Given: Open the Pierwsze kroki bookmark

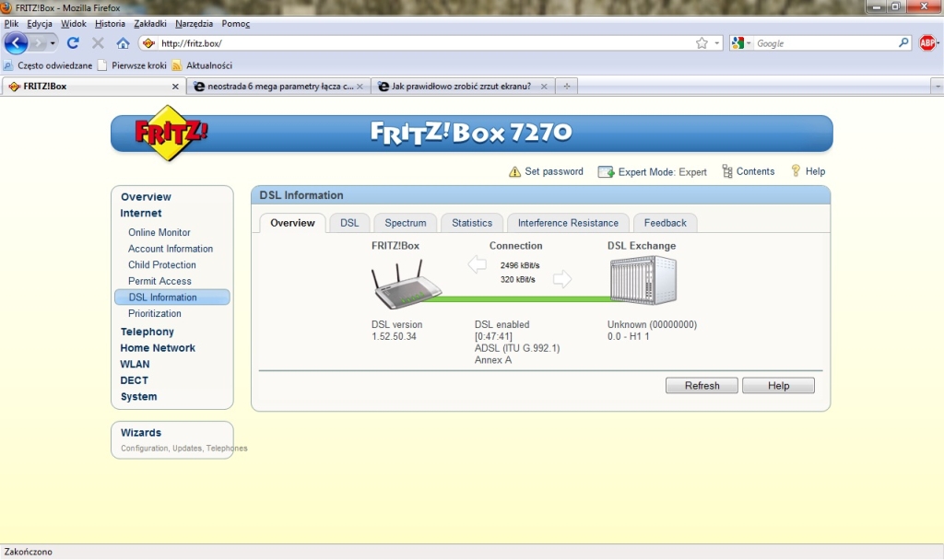Looking at the screenshot, I should point(132,65).
